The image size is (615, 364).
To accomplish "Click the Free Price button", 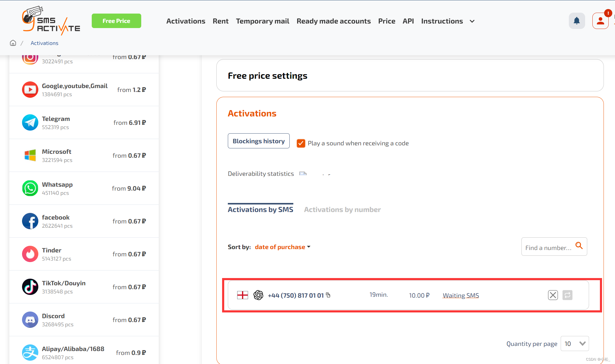I will point(116,21).
